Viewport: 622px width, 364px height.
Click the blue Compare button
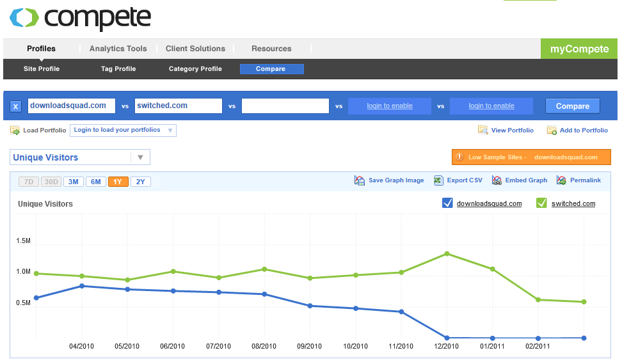(573, 106)
